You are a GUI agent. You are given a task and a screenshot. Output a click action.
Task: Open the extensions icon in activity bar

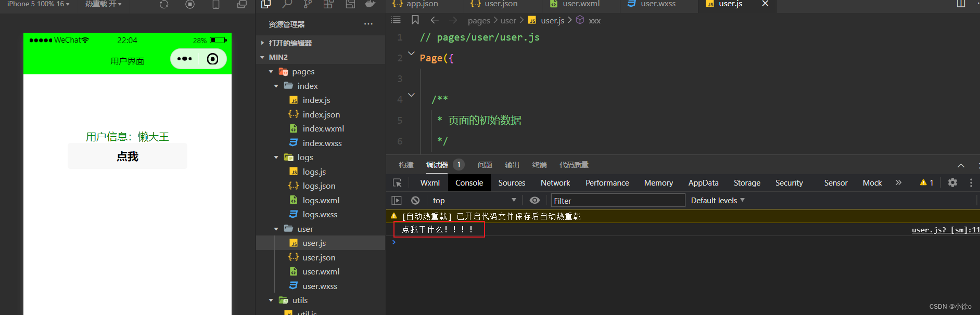(328, 4)
